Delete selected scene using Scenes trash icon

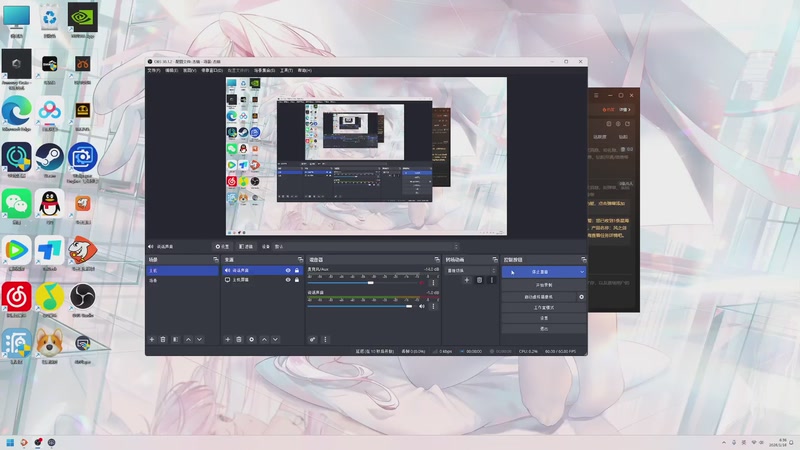click(x=163, y=339)
